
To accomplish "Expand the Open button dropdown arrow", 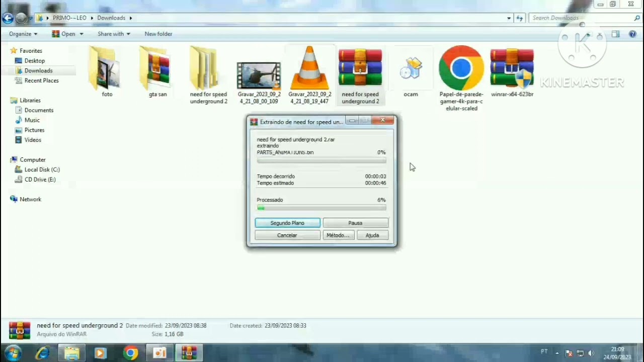I will (x=81, y=34).
